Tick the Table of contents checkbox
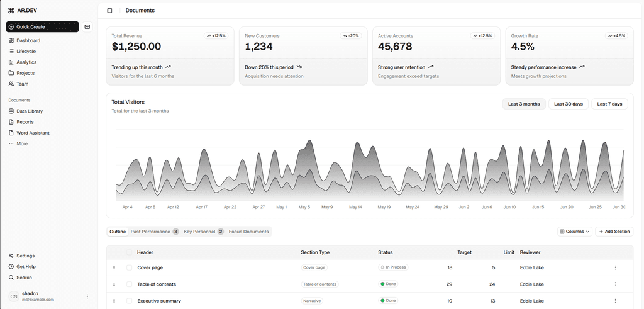Viewport: 644px width, 309px height. coord(130,284)
